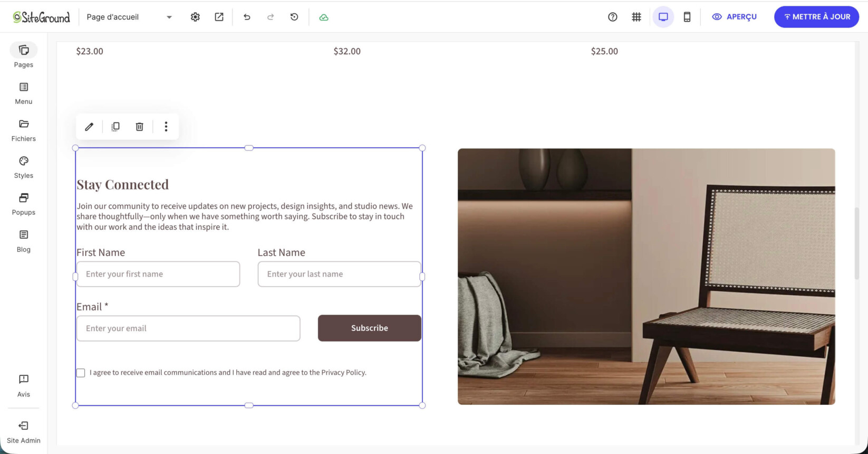Viewport: 868px width, 454px height.
Task: Click the APERÇU preview button
Action: click(x=735, y=17)
